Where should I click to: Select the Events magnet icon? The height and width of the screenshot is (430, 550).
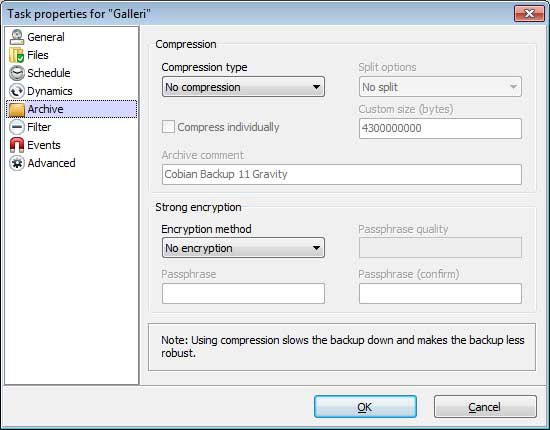coord(17,145)
